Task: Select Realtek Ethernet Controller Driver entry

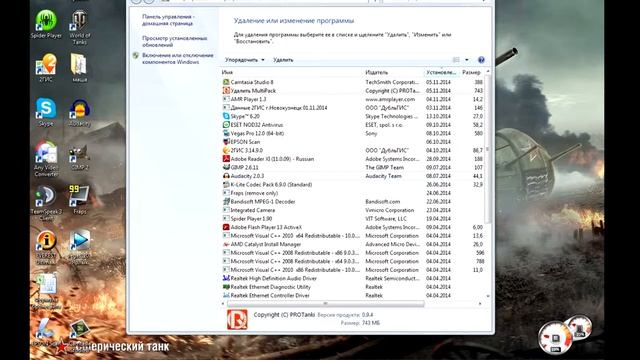Action: 353,296
